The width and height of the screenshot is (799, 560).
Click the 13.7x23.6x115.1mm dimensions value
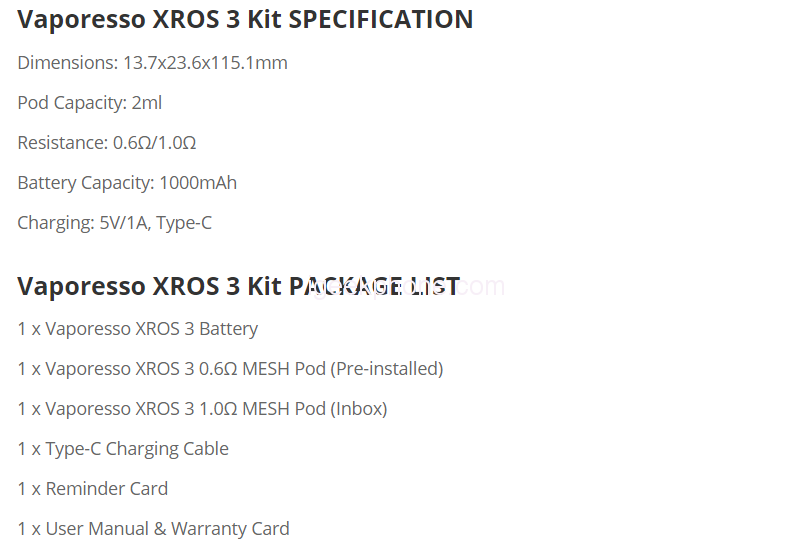(205, 63)
